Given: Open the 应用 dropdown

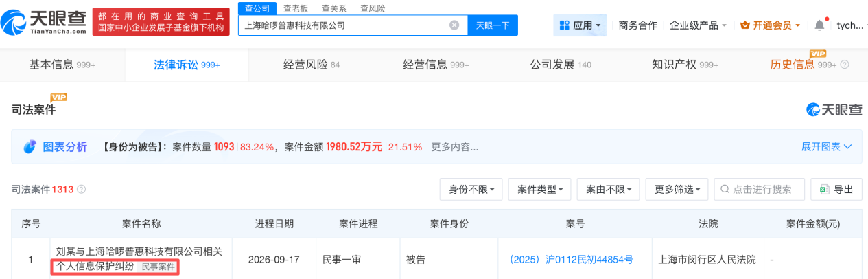Looking at the screenshot, I should tap(580, 25).
